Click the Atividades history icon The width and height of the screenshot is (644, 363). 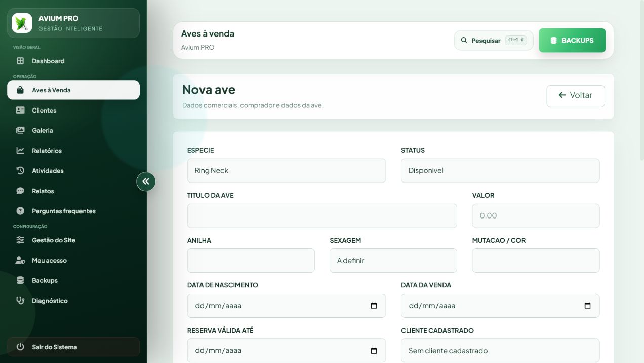click(20, 171)
